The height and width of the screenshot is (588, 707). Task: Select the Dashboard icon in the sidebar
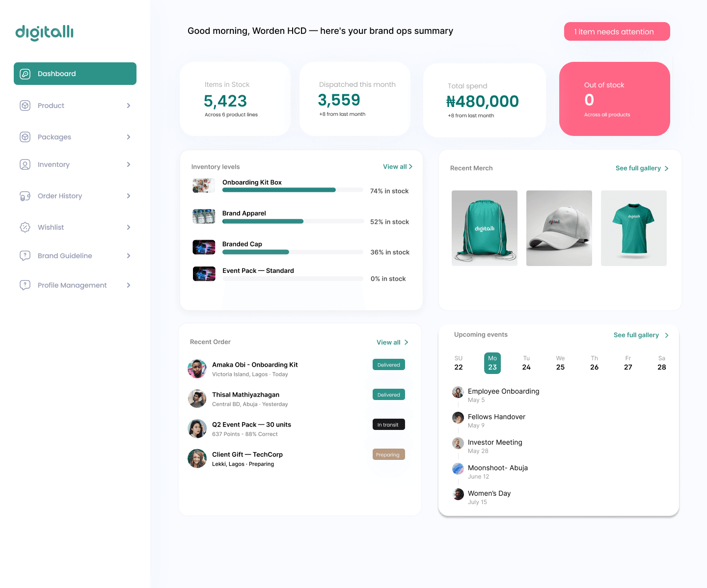25,73
